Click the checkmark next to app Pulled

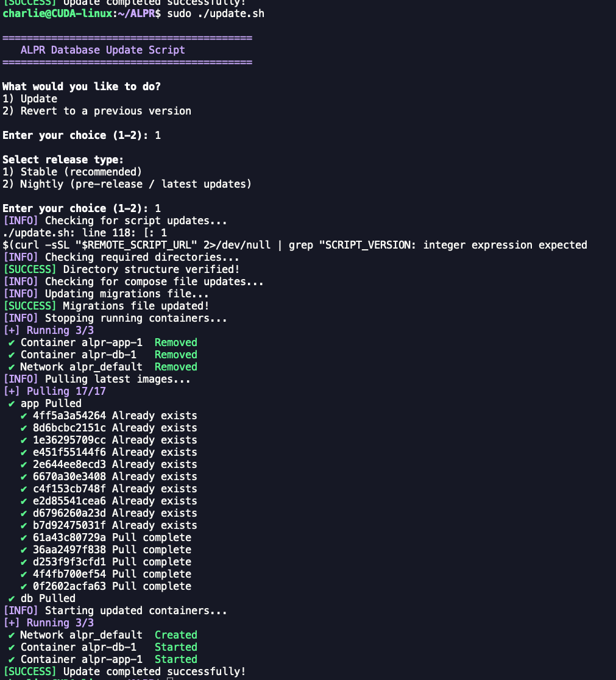(12, 403)
